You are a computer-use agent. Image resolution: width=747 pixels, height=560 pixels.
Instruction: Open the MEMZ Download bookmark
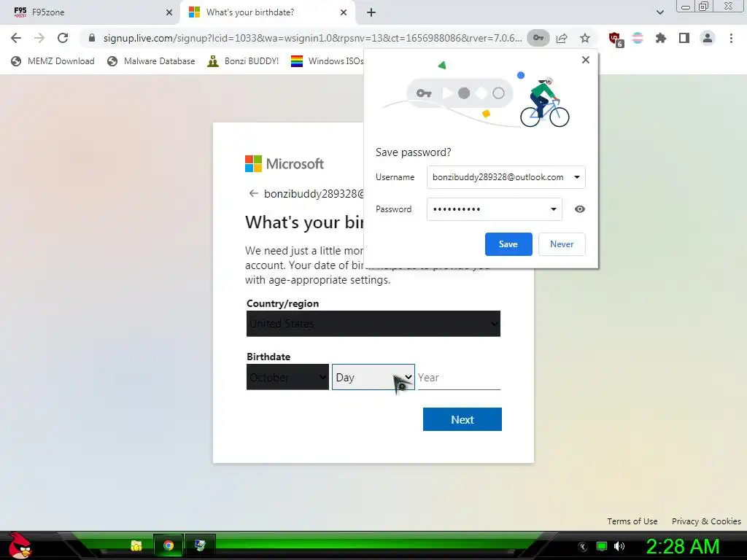53,61
